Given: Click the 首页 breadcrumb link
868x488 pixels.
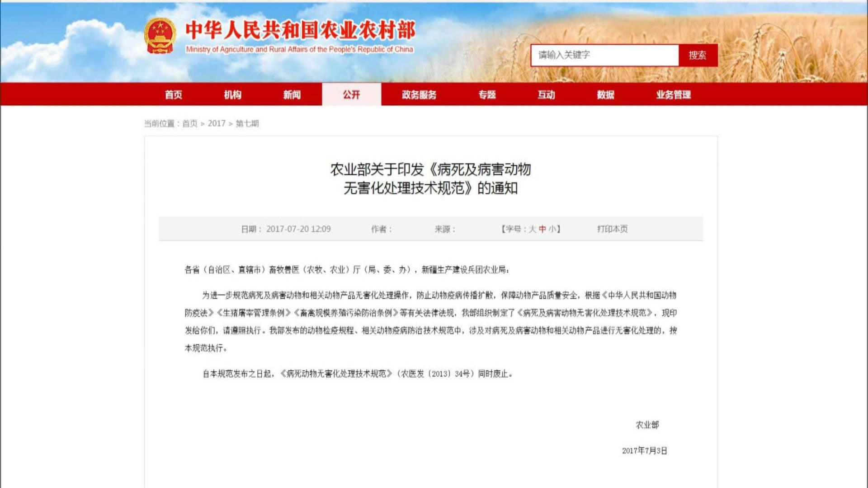Looking at the screenshot, I should click(190, 123).
